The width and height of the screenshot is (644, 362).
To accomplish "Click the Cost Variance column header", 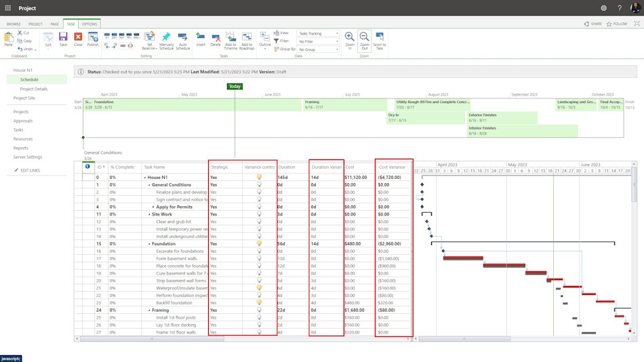I will pyautogui.click(x=392, y=167).
